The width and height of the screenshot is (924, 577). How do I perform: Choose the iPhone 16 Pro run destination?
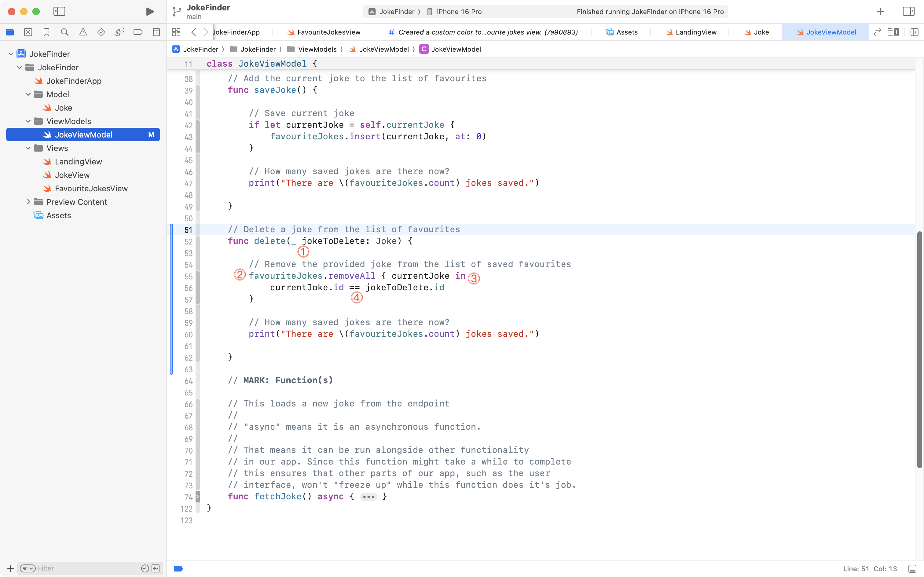point(459,12)
